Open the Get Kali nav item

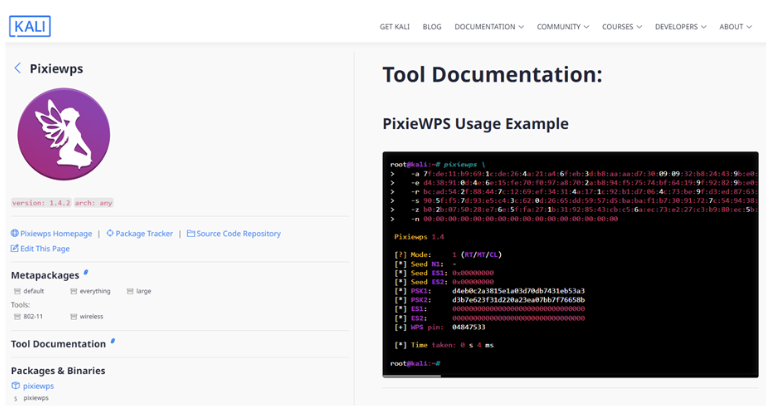click(x=395, y=27)
